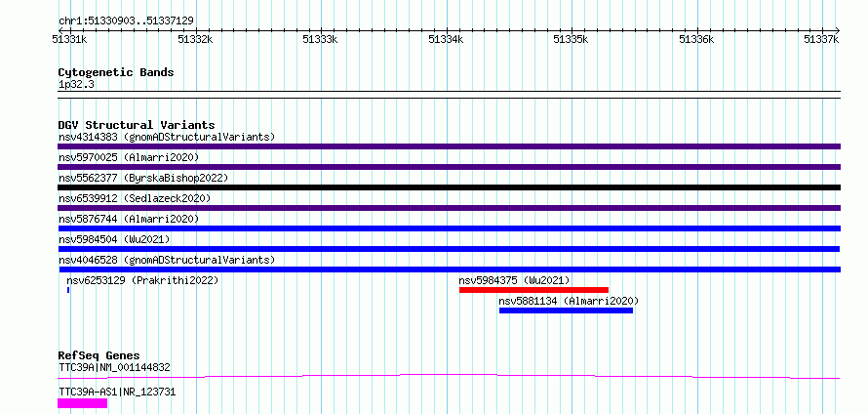This screenshot has height=414, width=868.
Task: Select the nsv5984504 (Wu2021) variant label
Action: coord(114,239)
